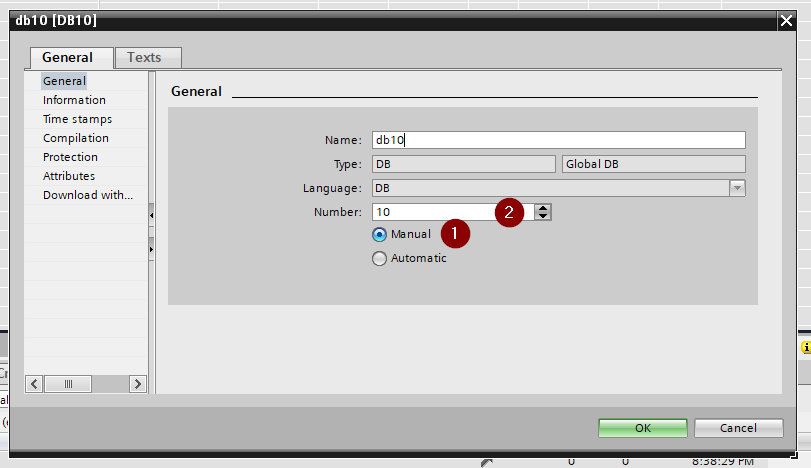The width and height of the screenshot is (811, 468).
Task: Click the Global DB type field
Action: (654, 164)
